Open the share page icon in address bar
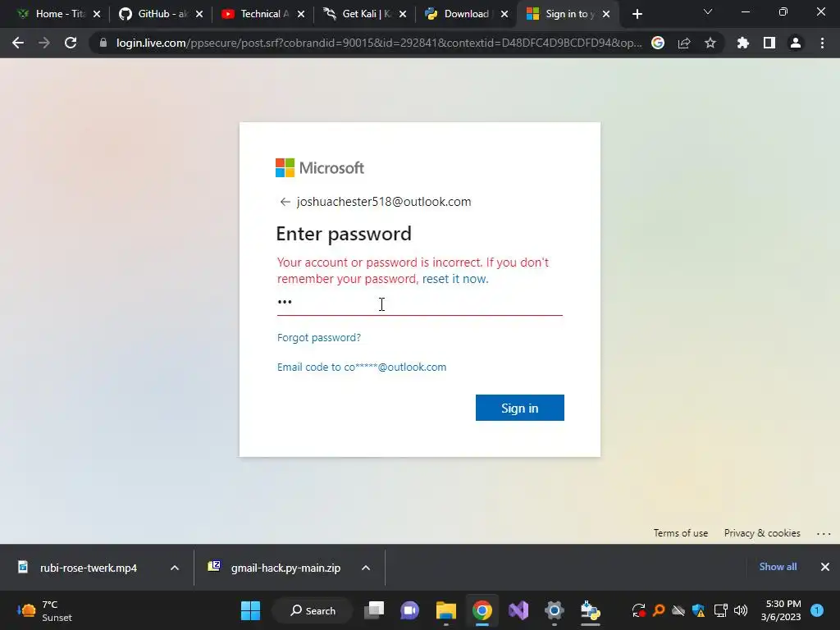Viewport: 840px width, 630px height. pos(684,43)
